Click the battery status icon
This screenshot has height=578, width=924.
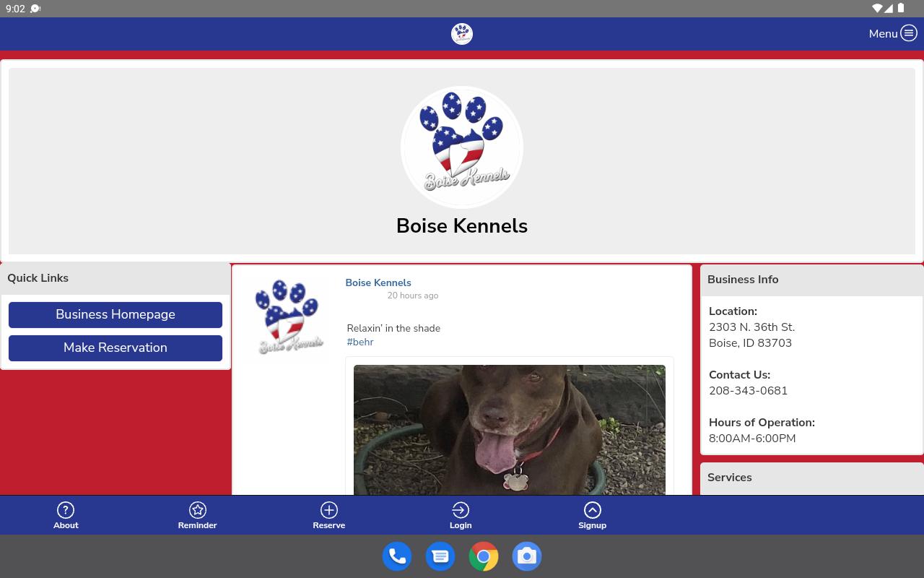[901, 9]
